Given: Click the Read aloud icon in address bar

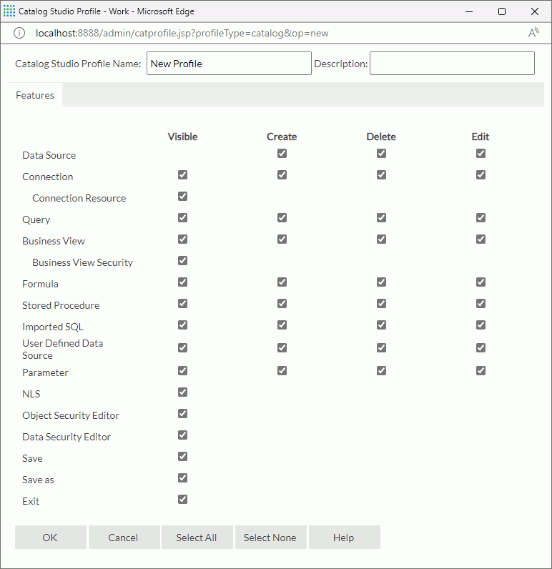Looking at the screenshot, I should pyautogui.click(x=533, y=33).
